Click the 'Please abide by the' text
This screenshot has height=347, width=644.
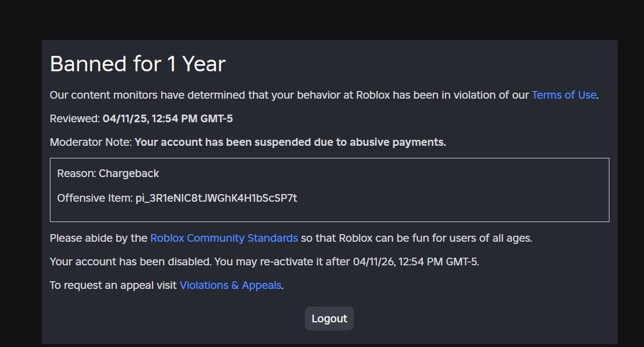(99, 238)
